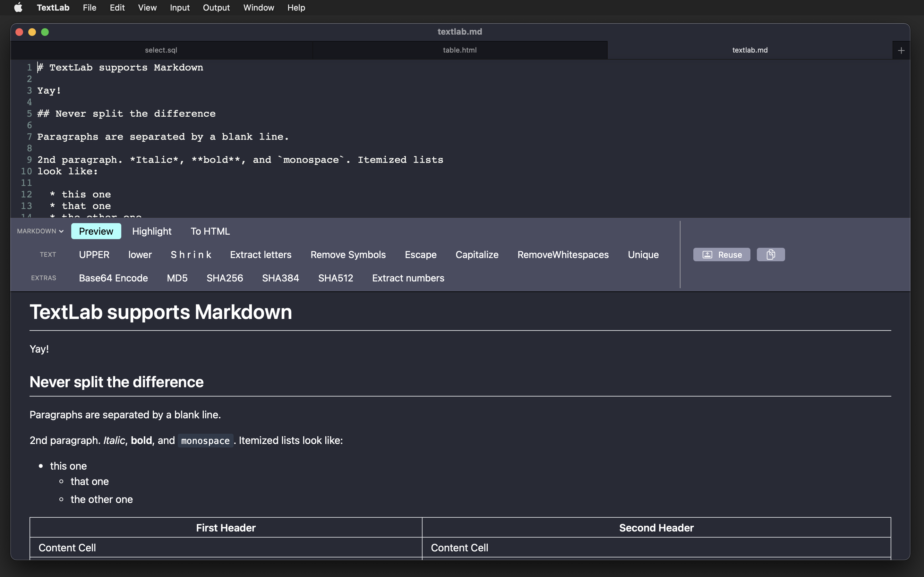924x577 pixels.
Task: Click the copy output icon button
Action: pyautogui.click(x=771, y=255)
